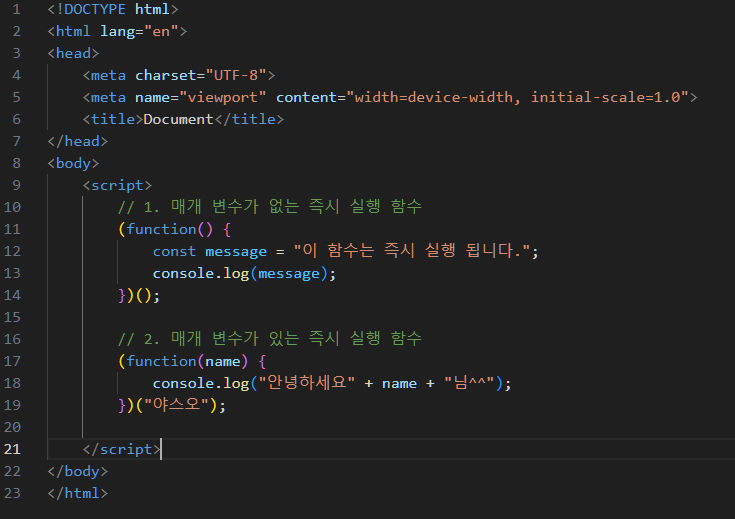Click the closing '</title>' tag
The height and width of the screenshot is (519, 735).
coord(249,120)
